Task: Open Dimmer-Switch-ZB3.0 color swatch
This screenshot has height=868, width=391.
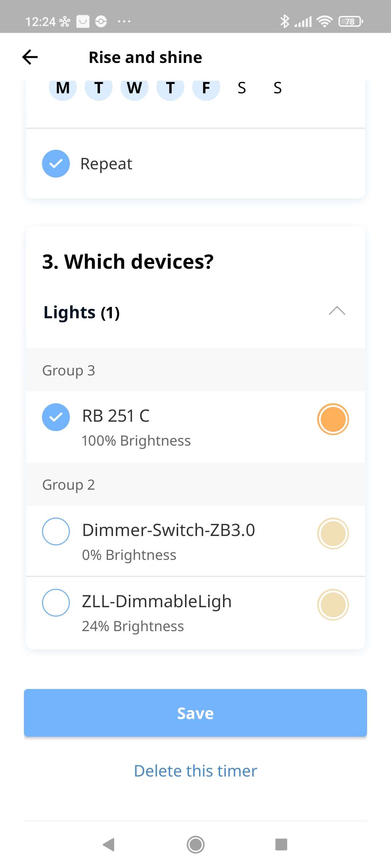Action: coord(333,533)
